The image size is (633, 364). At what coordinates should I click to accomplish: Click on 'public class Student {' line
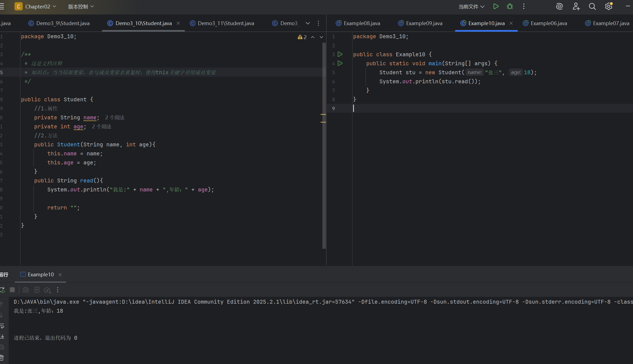point(57,100)
